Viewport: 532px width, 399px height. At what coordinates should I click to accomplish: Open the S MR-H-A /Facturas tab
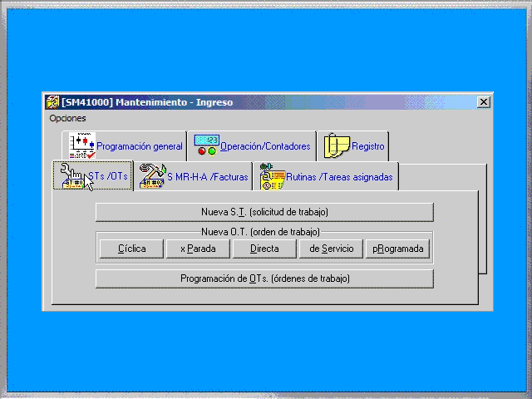[x=194, y=176]
